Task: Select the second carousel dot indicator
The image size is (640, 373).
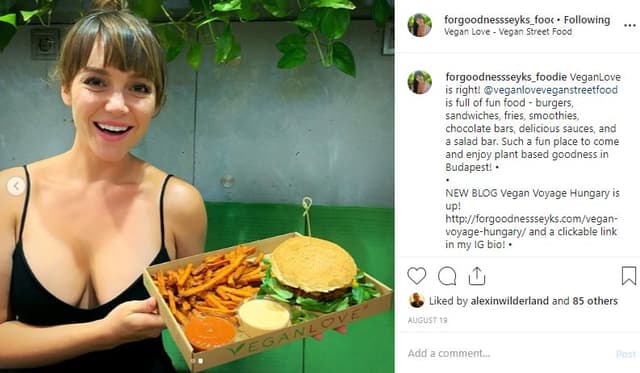Action: pos(200,361)
